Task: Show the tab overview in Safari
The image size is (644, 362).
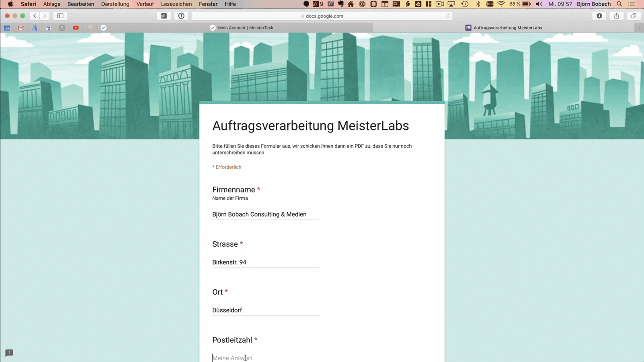Action: pos(634,16)
